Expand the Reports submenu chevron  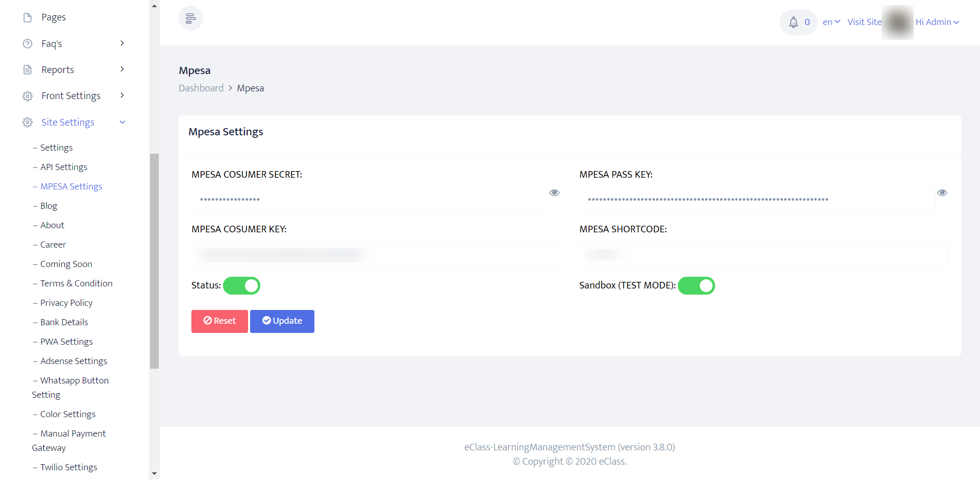coord(122,69)
